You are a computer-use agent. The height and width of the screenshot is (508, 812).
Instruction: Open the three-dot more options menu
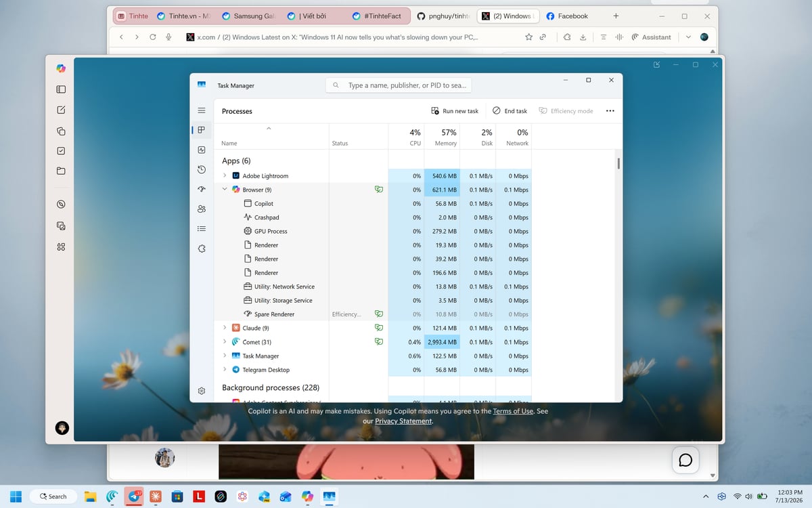click(x=610, y=111)
